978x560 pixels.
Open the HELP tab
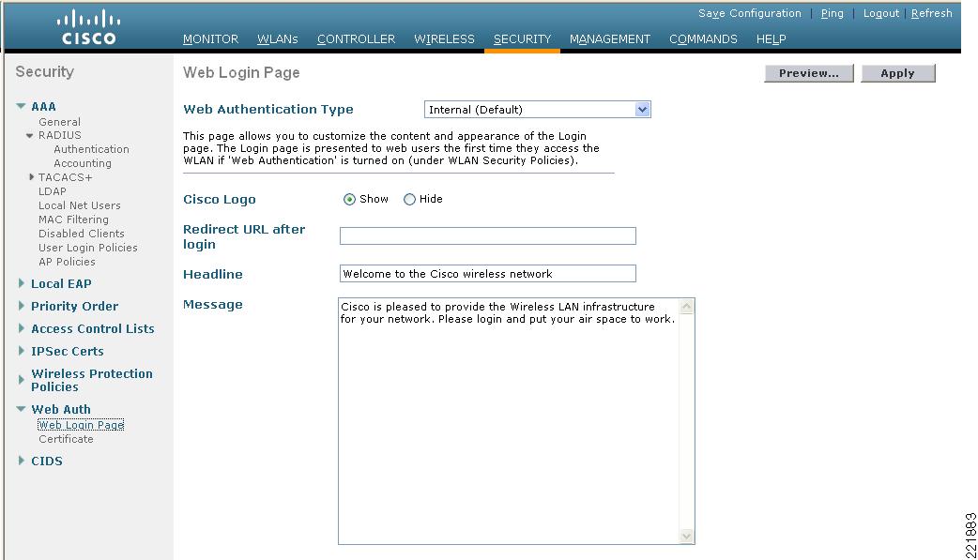771,39
